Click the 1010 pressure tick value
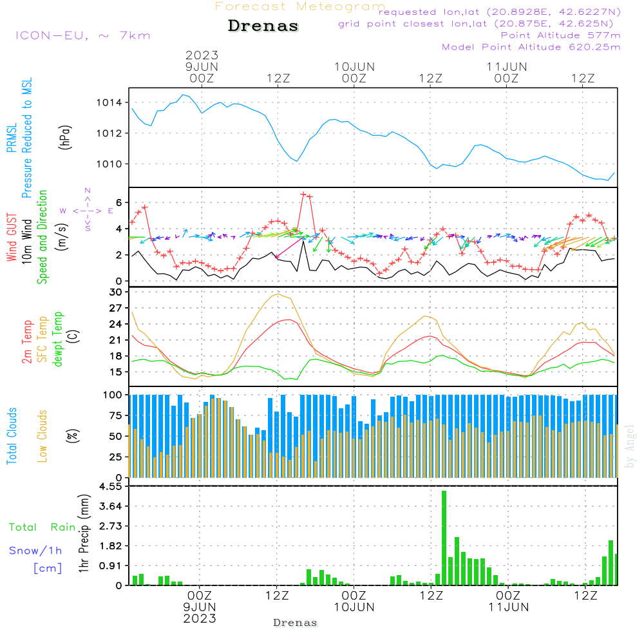This screenshot has width=644, height=644. click(109, 164)
